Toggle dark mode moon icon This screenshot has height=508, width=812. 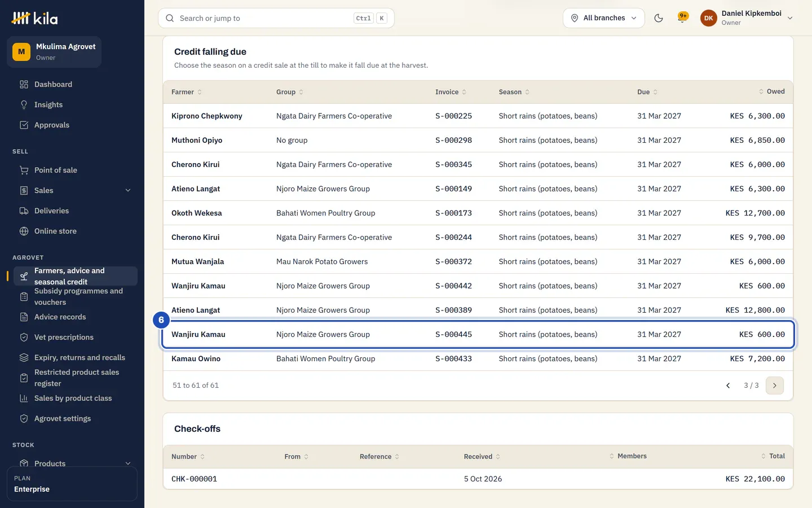click(658, 18)
